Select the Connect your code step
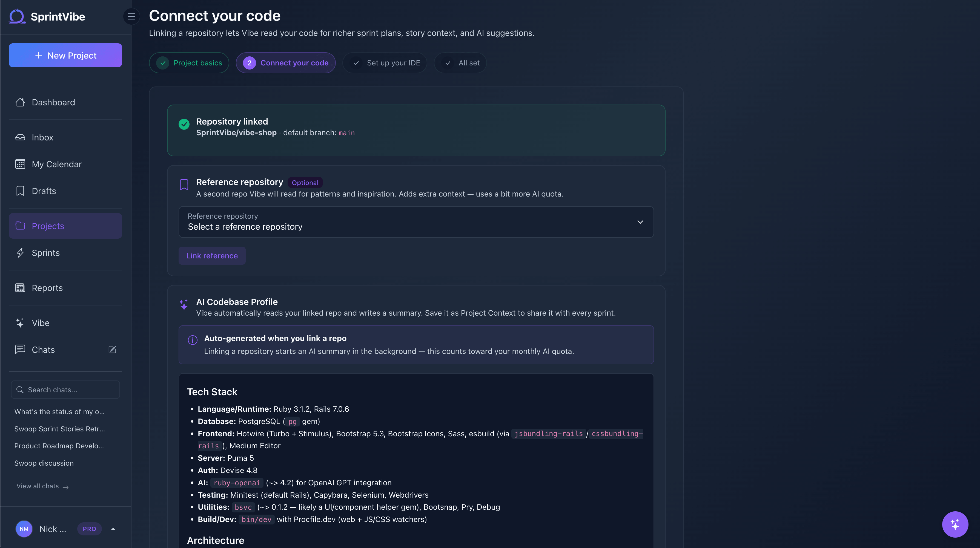This screenshot has width=980, height=548. (x=286, y=63)
